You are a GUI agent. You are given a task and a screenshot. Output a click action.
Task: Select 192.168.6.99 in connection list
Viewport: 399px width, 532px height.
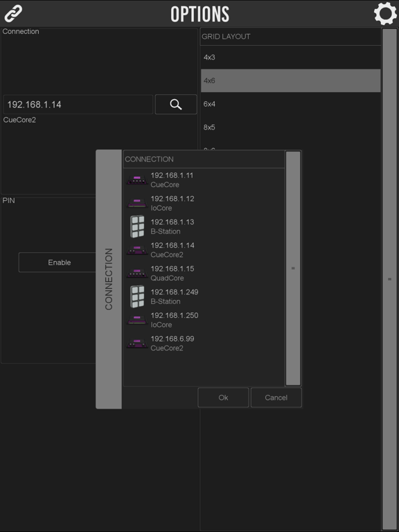coord(204,344)
